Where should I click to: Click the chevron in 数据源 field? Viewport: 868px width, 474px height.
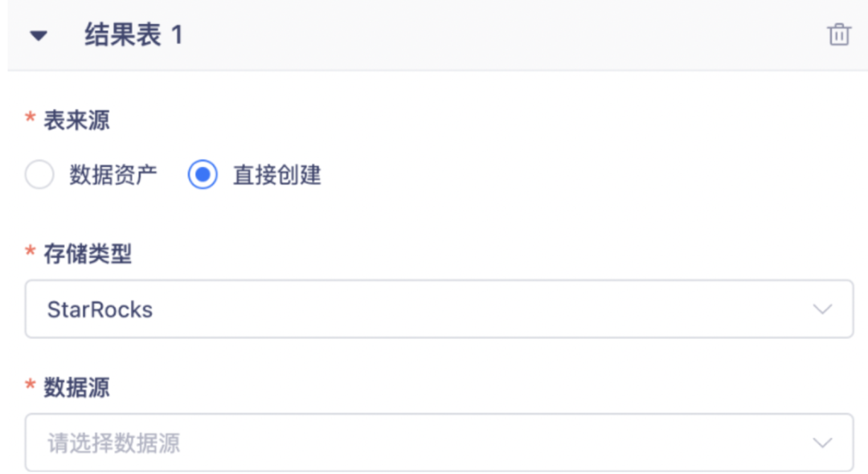click(x=822, y=443)
